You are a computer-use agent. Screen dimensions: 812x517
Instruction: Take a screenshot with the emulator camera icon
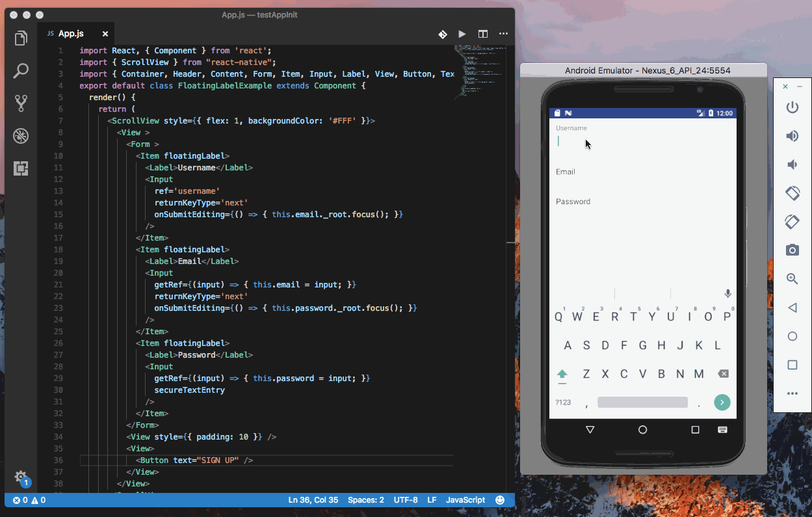coord(792,250)
